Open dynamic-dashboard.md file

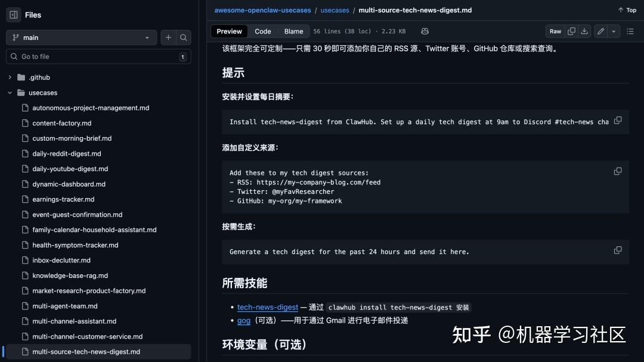69,184
